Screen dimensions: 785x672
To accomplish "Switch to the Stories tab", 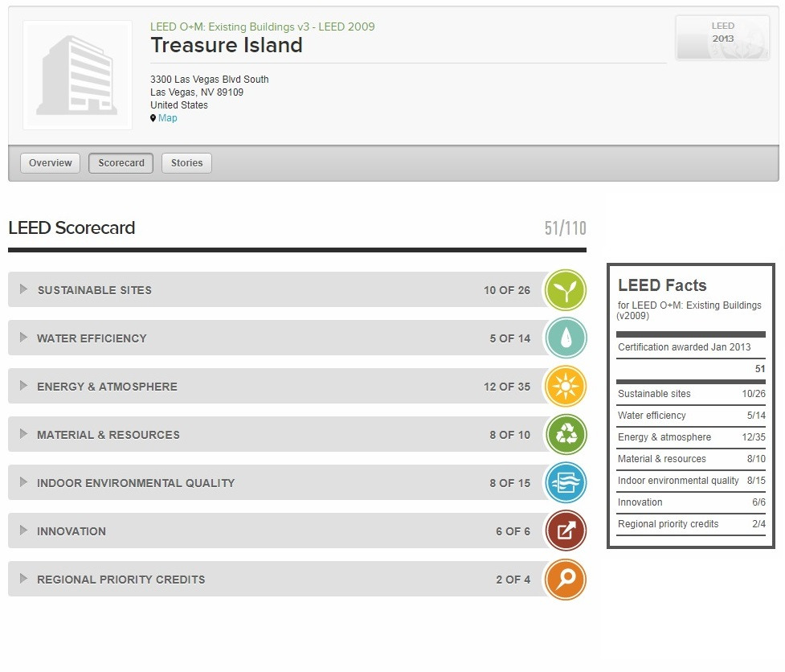I will [186, 163].
